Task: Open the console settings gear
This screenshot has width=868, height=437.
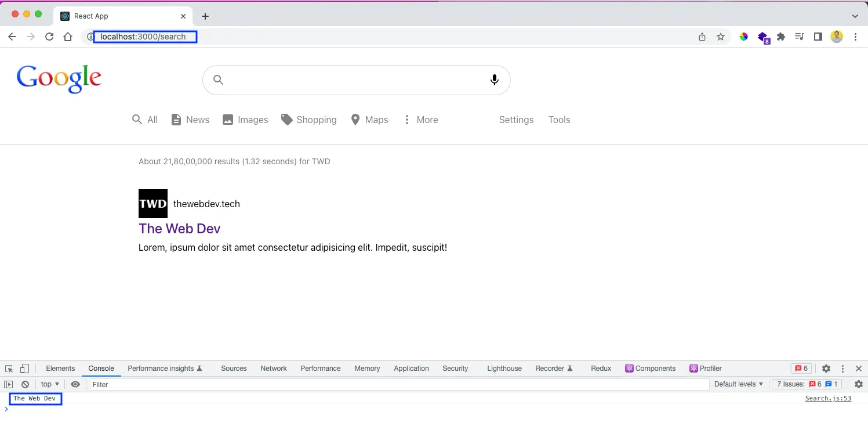Action: pyautogui.click(x=859, y=384)
